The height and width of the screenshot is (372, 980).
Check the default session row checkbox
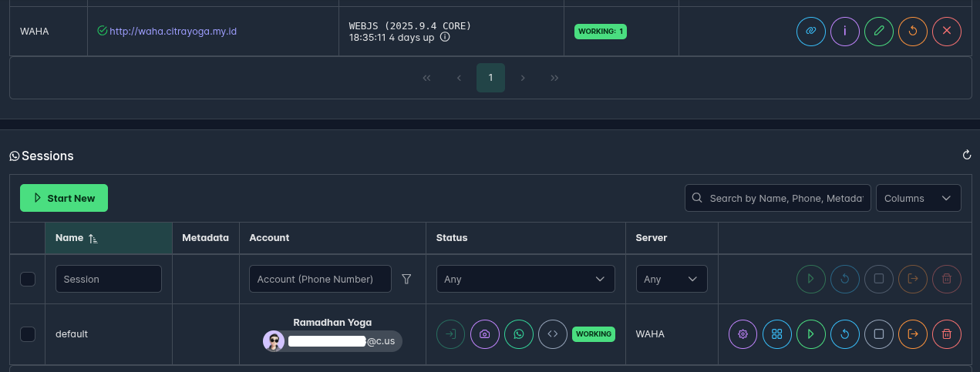click(28, 334)
